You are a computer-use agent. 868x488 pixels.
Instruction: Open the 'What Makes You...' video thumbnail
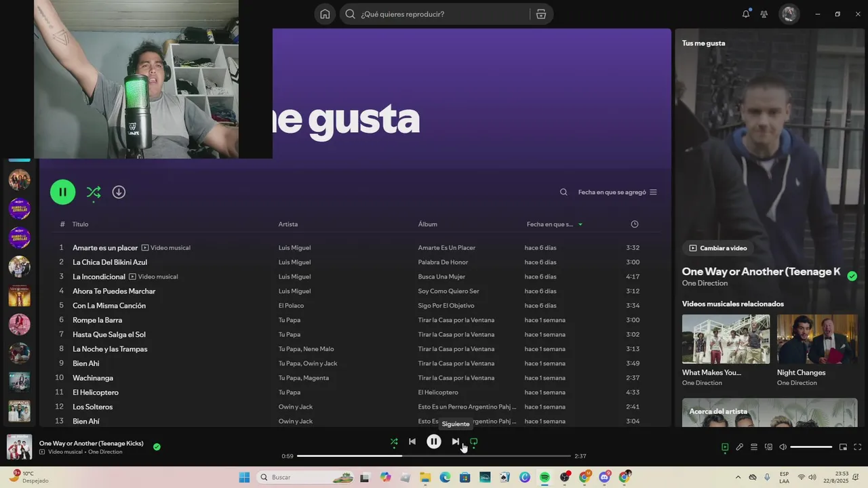tap(726, 339)
